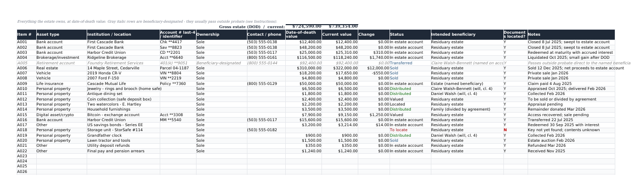Select account cell 'Sav **8823'

pos(177,47)
